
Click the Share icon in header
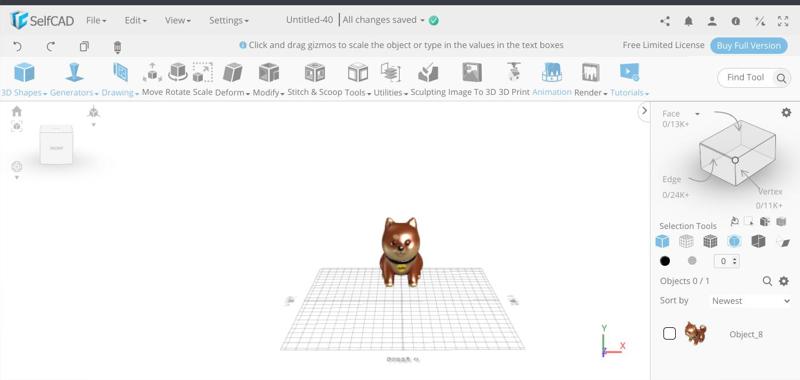(x=665, y=21)
